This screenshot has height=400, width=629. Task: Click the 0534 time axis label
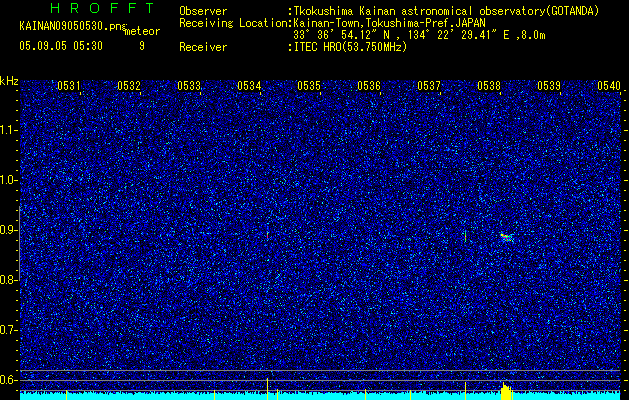(x=249, y=86)
